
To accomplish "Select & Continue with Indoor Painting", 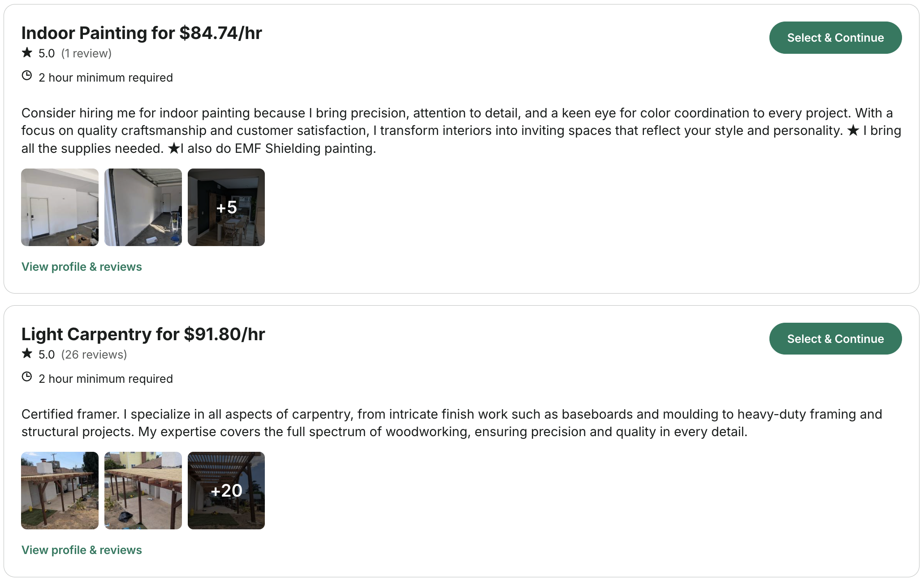I will point(835,38).
